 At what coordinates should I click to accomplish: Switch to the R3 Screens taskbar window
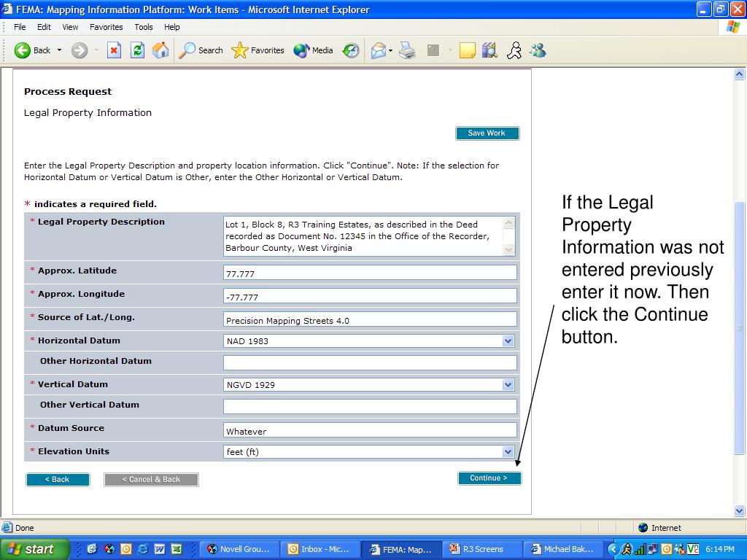(x=482, y=549)
